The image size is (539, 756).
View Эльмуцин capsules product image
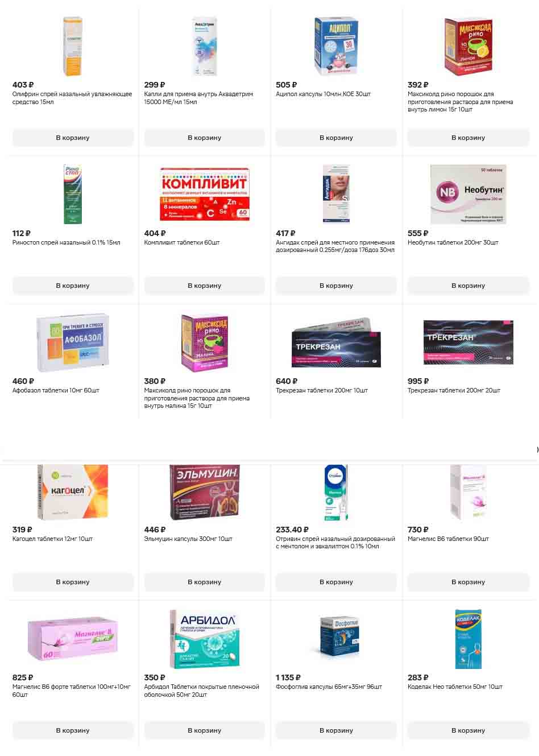pos(205,493)
